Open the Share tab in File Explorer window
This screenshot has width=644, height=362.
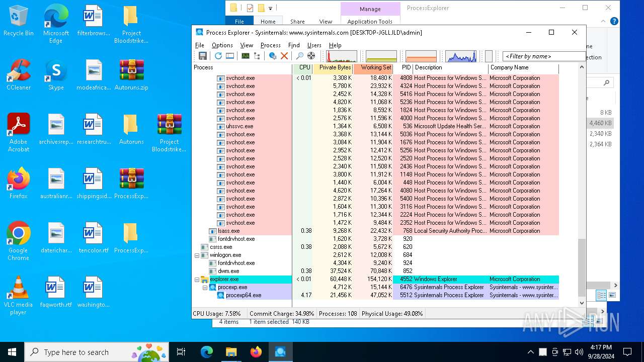297,22
